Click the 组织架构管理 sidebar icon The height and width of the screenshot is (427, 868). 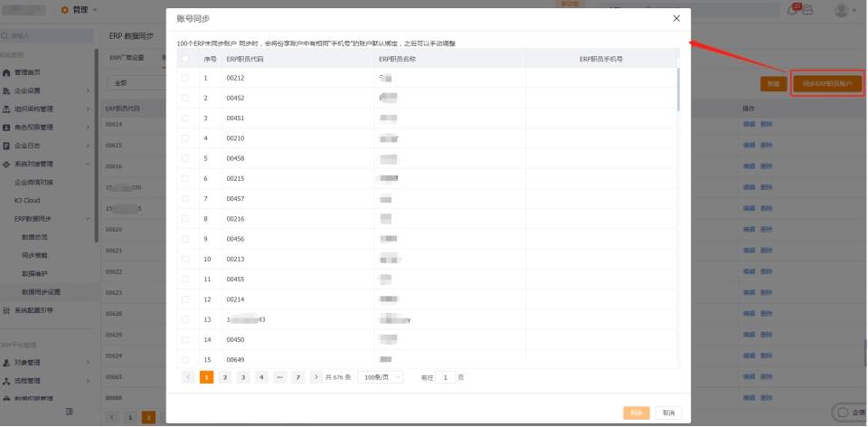[6, 109]
